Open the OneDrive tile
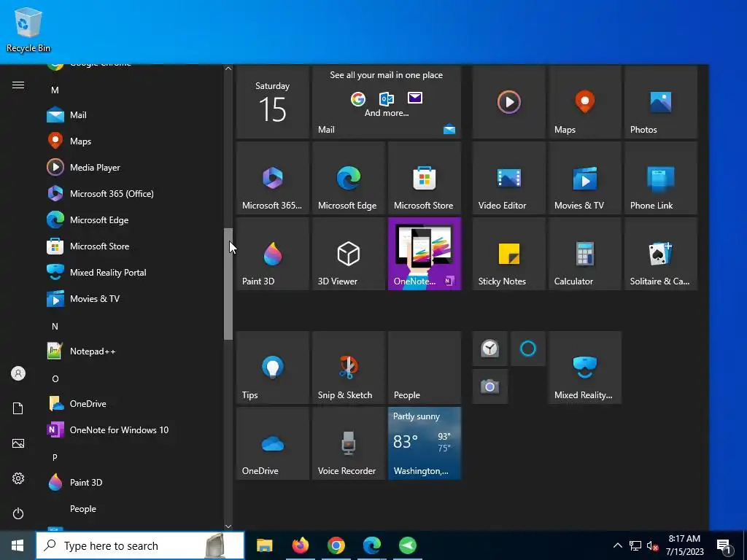 click(273, 443)
